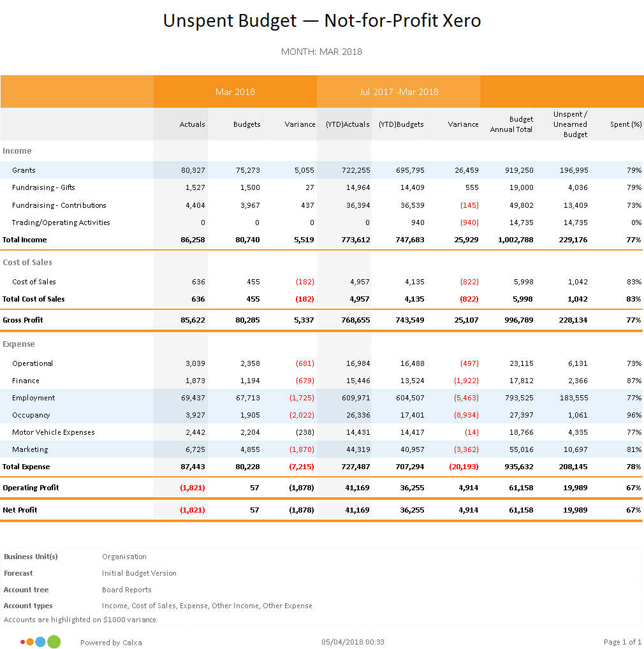Screen dimensions: 644x649
Task: Click the Initial Budget Version forecast value
Action: pos(139,573)
